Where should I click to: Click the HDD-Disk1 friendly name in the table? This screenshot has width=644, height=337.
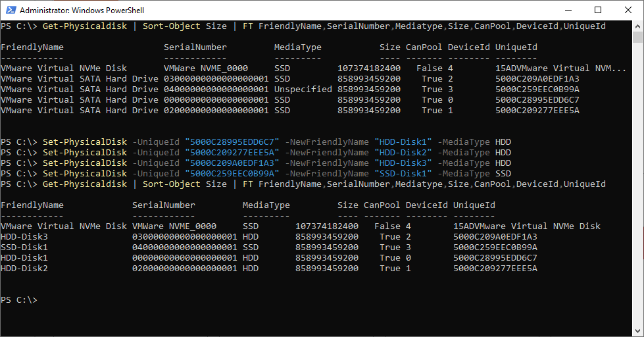point(24,257)
